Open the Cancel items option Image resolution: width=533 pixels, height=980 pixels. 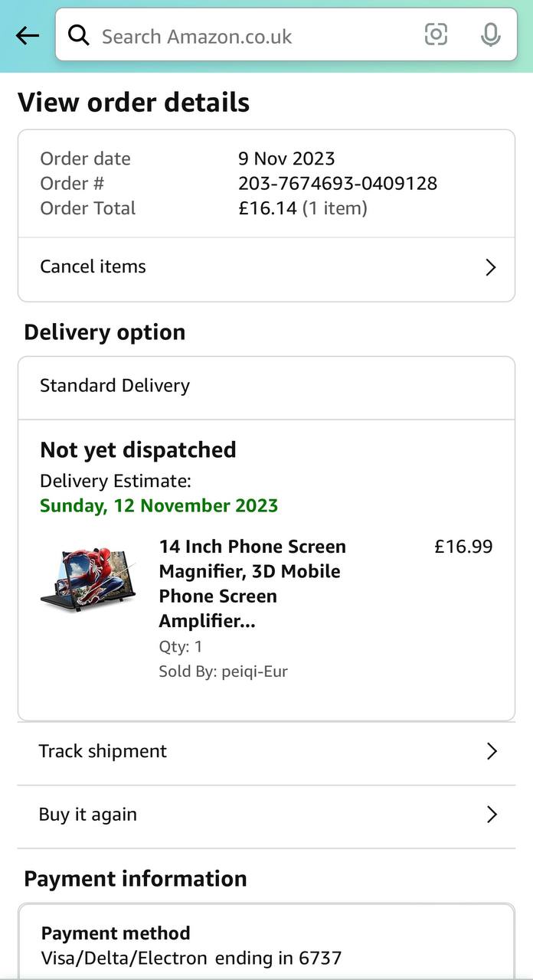click(x=93, y=266)
